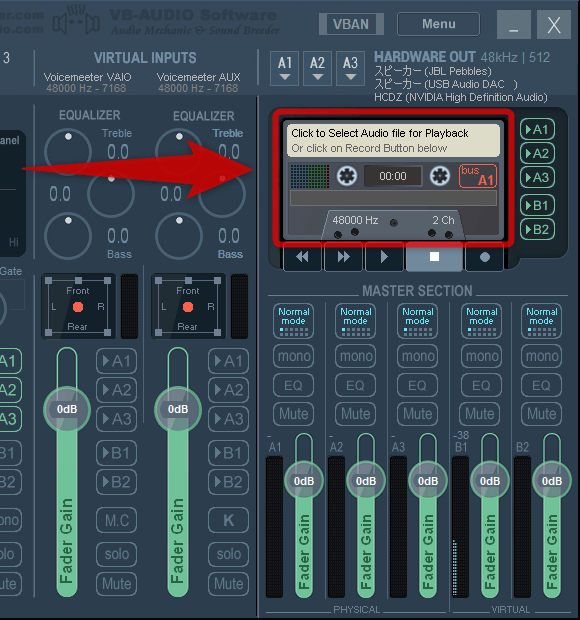Start recording with the record button
Screen dimensions: 580x620
tap(485, 257)
